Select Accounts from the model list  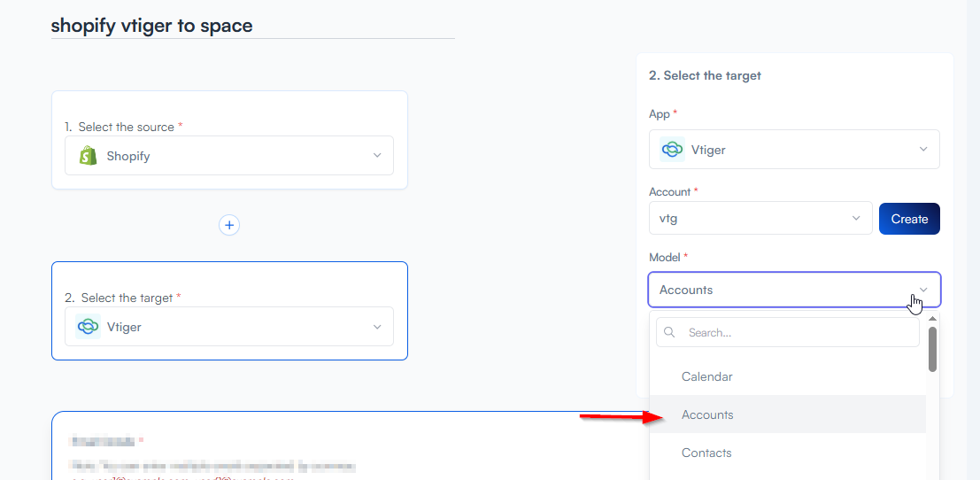[707, 414]
